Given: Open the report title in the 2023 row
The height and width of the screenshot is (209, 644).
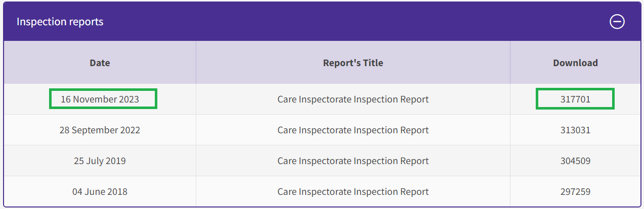Looking at the screenshot, I should [353, 99].
